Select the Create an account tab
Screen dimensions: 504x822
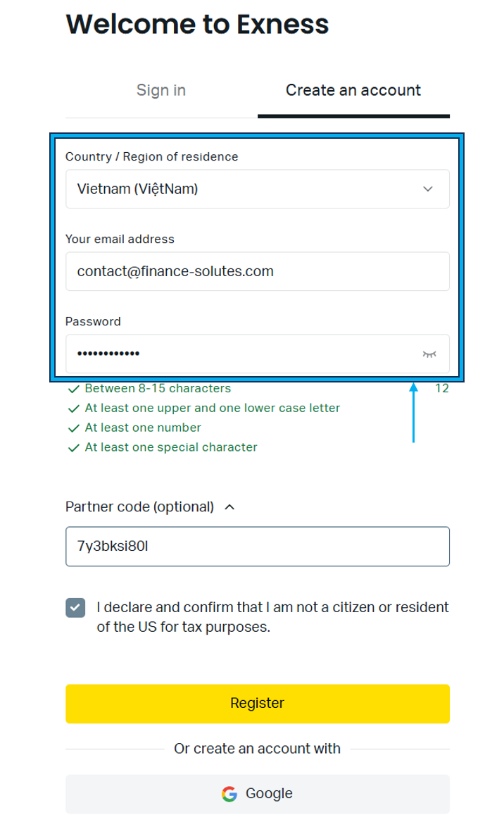click(353, 90)
